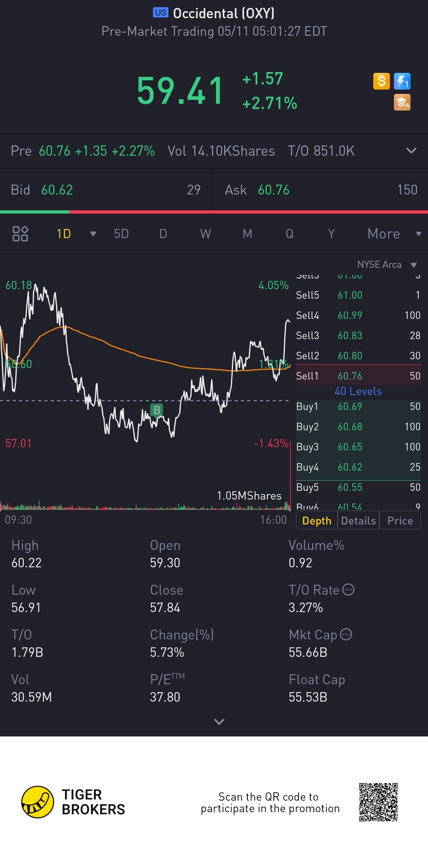The height and width of the screenshot is (868, 428).
Task: Tap the Tiger Brokers logo
Action: (73, 802)
